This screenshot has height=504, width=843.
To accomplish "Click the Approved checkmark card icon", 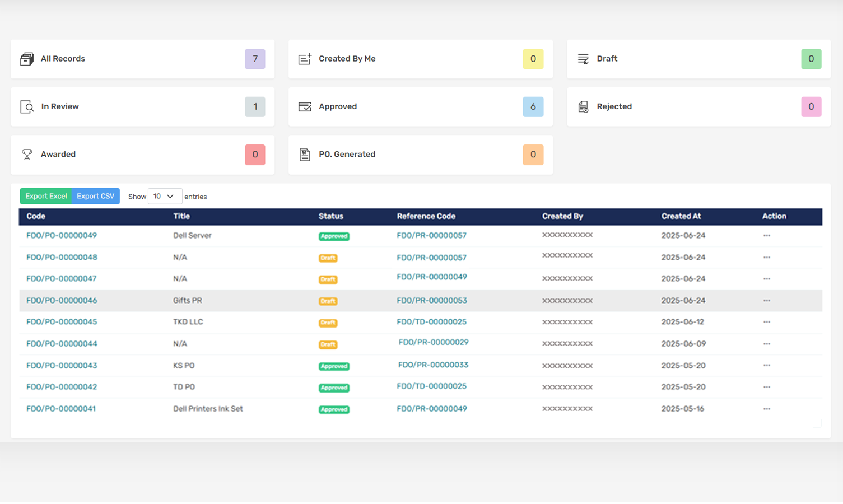I will (305, 107).
